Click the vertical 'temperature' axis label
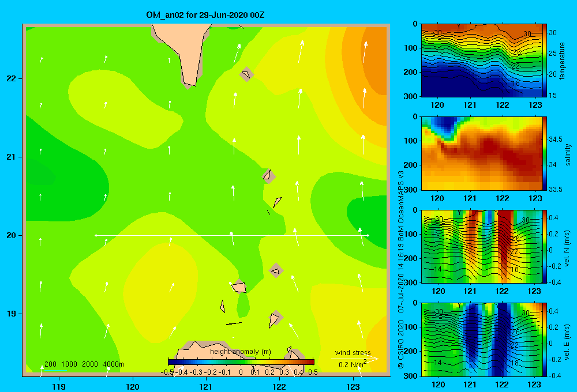Image resolution: width=577 pixels, height=392 pixels. 562,61
